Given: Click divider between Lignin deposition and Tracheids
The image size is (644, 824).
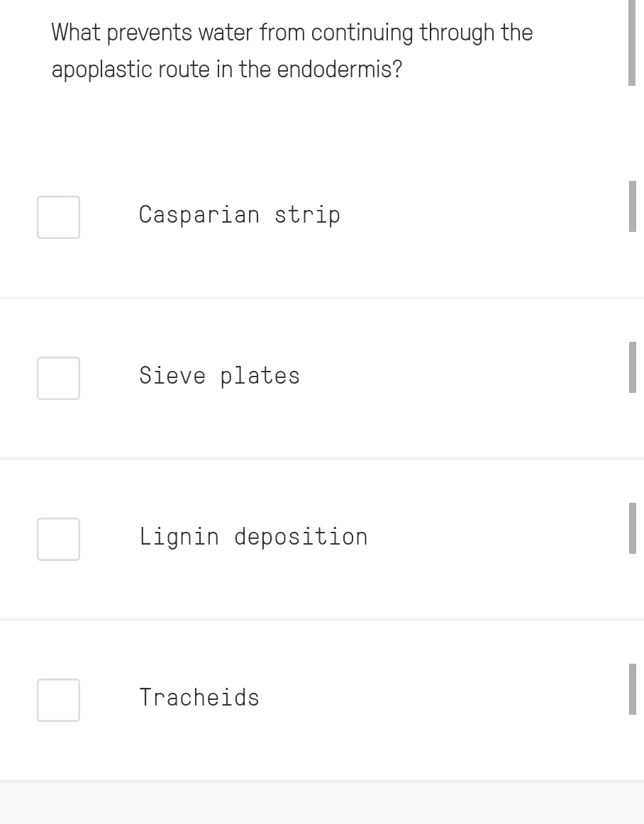Looking at the screenshot, I should tap(322, 620).
